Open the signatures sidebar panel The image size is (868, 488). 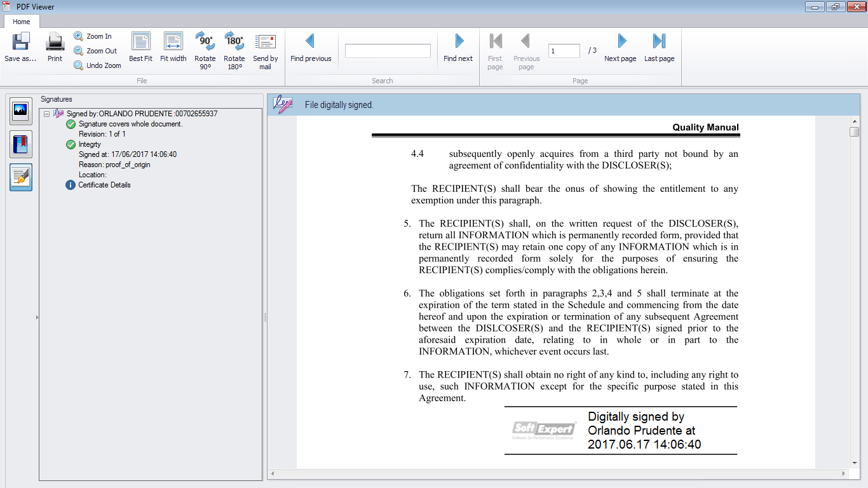tap(21, 177)
